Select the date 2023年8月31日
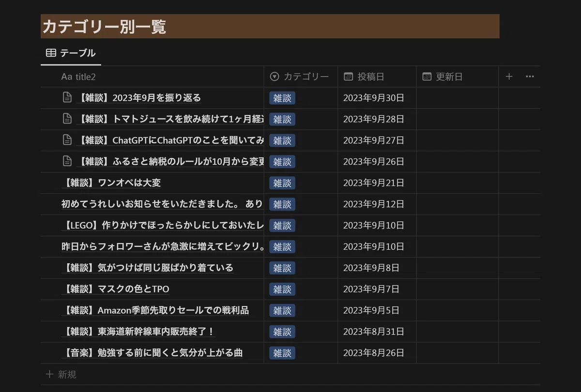The image size is (581, 392). 373,332
